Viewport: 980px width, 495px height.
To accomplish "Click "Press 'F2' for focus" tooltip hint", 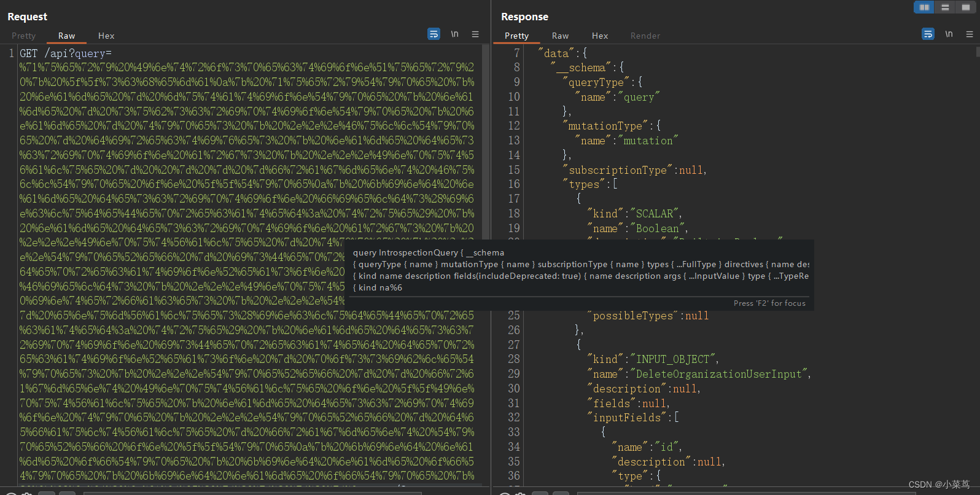I will click(769, 303).
